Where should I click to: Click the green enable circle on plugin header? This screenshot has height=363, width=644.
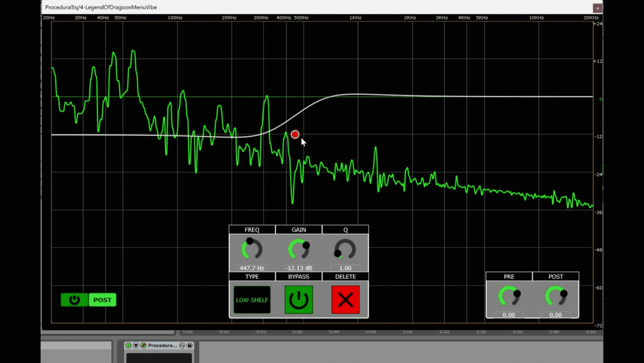(129, 345)
